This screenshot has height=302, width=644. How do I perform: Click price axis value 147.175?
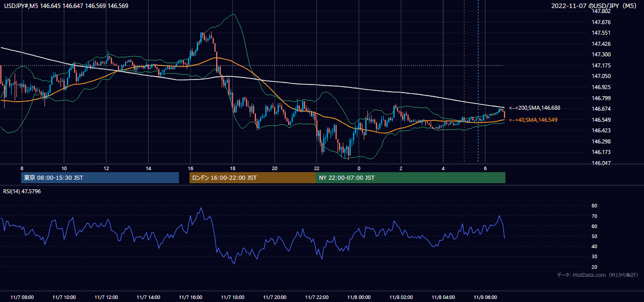[x=601, y=65]
